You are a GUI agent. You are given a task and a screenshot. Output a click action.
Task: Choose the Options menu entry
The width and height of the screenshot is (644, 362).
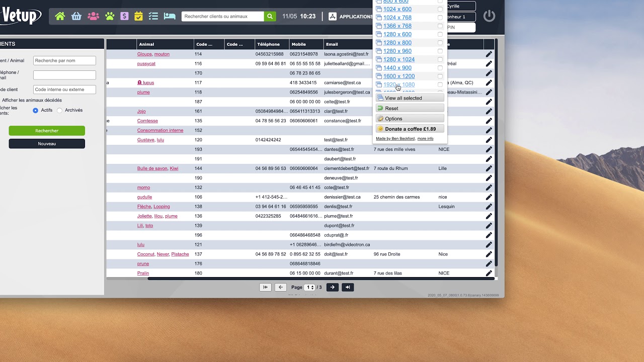coord(410,119)
